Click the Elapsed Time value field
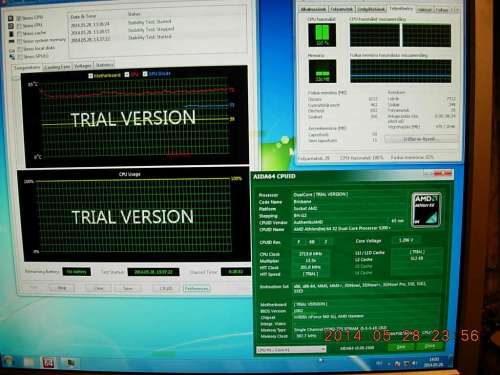This screenshot has width=500, height=375. pos(236,272)
